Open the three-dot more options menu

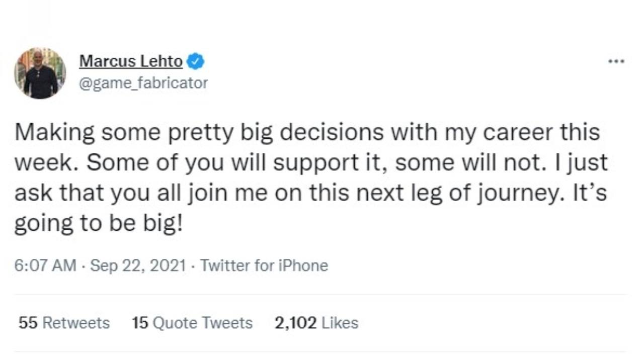(616, 62)
